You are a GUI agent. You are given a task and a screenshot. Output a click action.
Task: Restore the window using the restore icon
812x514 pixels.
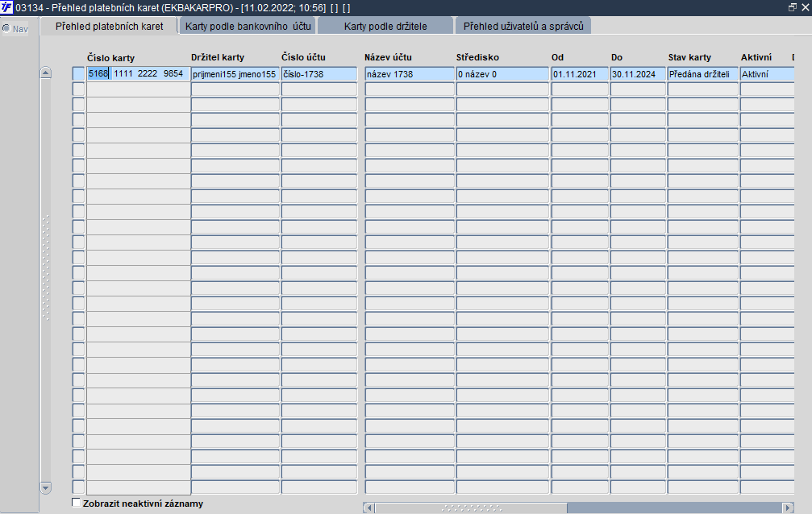(793, 7)
